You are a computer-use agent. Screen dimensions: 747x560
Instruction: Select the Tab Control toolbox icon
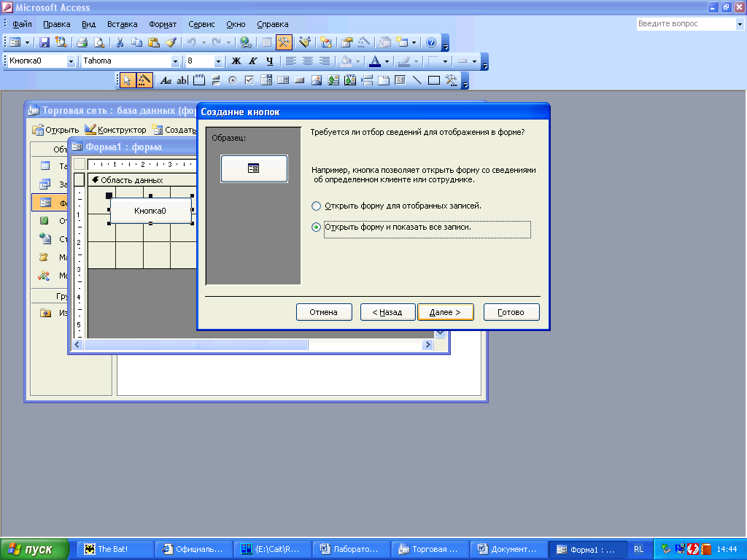[384, 80]
